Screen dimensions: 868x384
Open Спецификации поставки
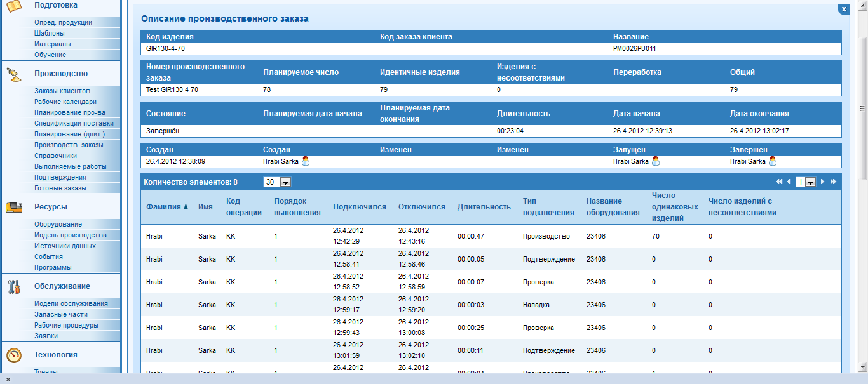coord(74,123)
